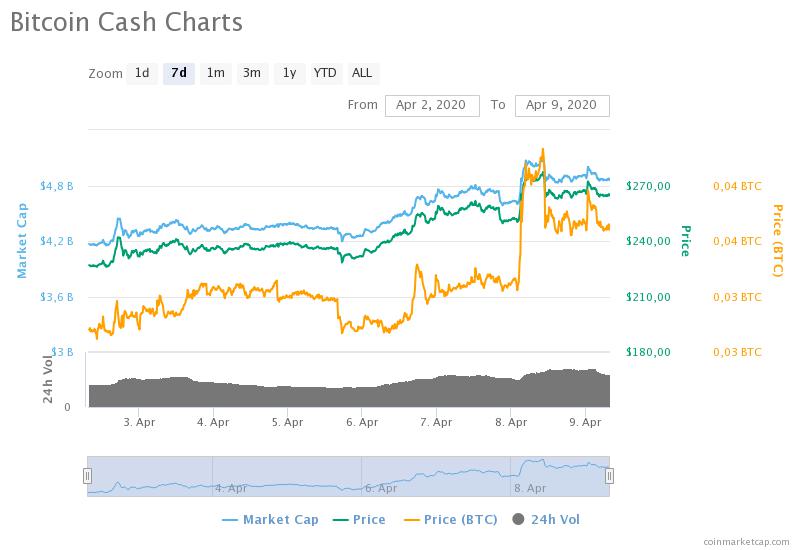Toggle Market Cap series in legend
The image size is (800, 550).
coord(270,520)
